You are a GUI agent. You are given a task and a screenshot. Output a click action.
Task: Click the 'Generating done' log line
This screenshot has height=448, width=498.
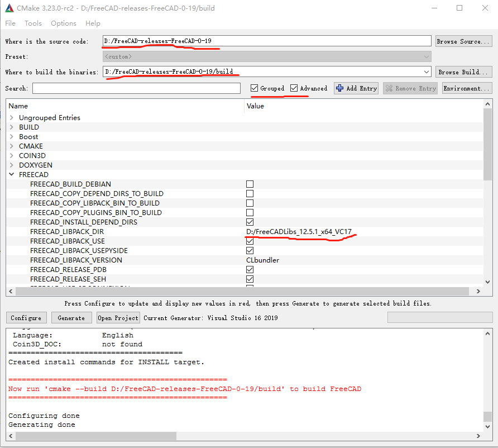42,425
